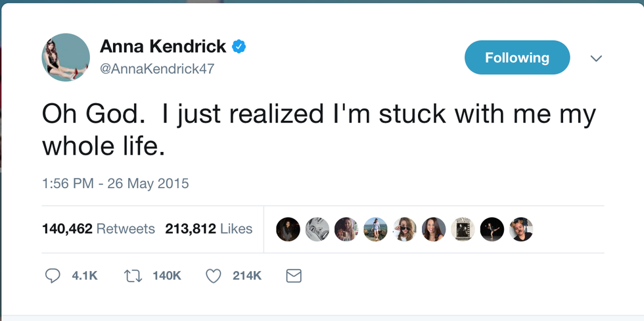Open Anna Kendrick's profile picture
Viewport: 644px width, 321px height.
(66, 58)
